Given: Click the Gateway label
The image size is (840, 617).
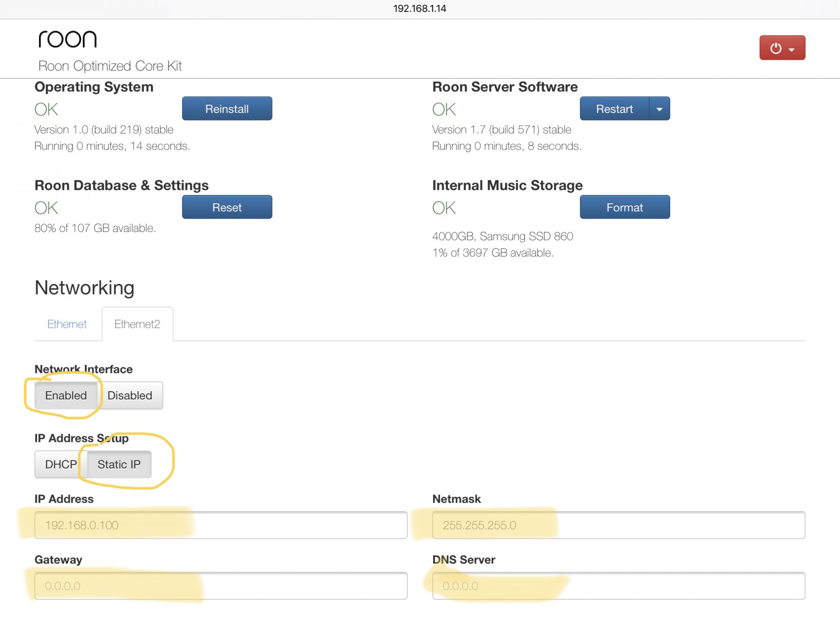Looking at the screenshot, I should coord(59,560).
